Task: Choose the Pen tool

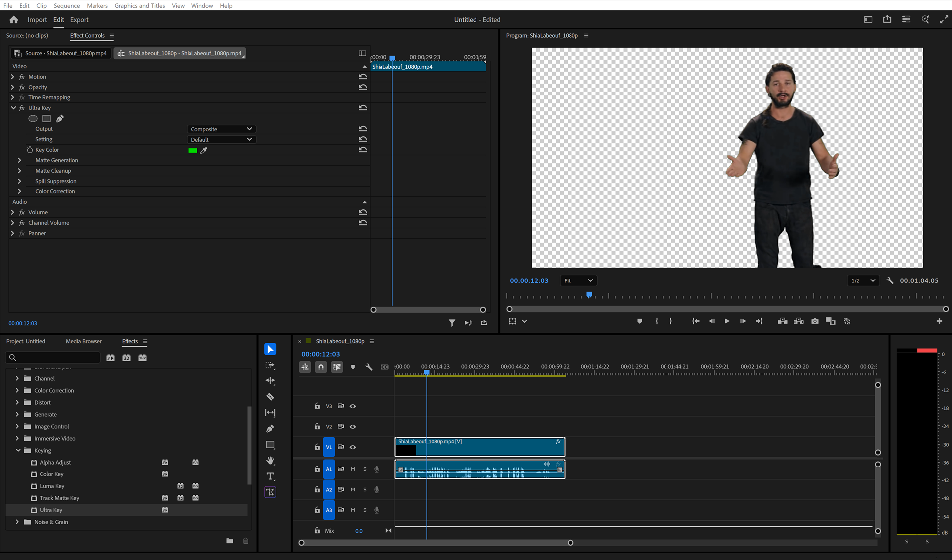Action: pyautogui.click(x=270, y=428)
